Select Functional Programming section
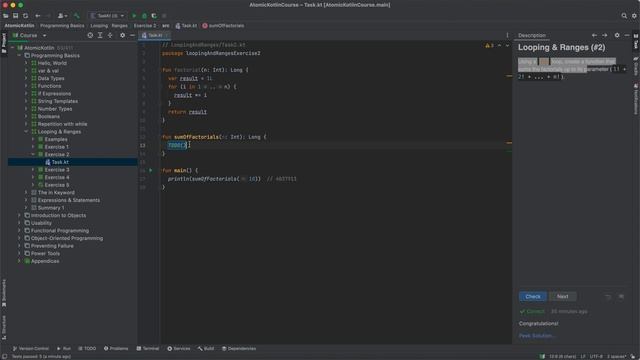Image resolution: width=640 pixels, height=360 pixels. click(x=60, y=231)
